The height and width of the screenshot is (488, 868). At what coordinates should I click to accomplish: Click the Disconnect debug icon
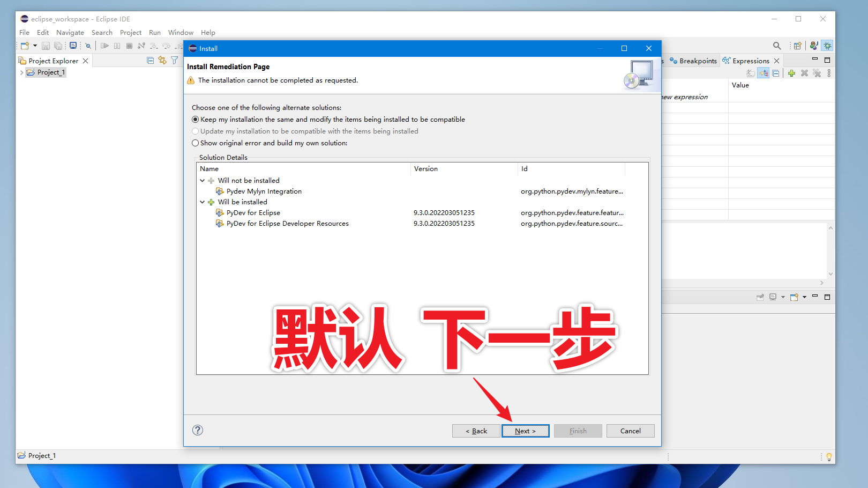tap(141, 46)
